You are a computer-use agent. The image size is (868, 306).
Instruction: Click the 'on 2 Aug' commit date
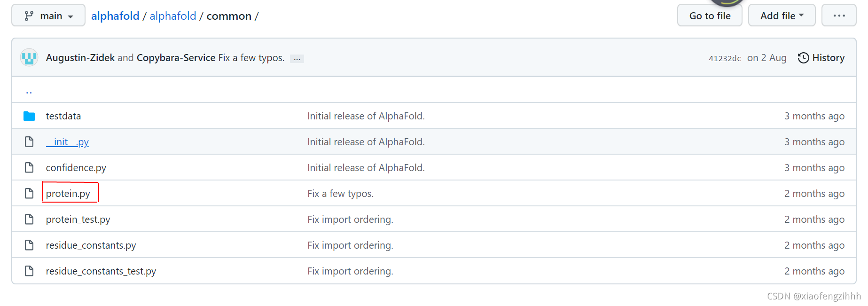point(767,58)
